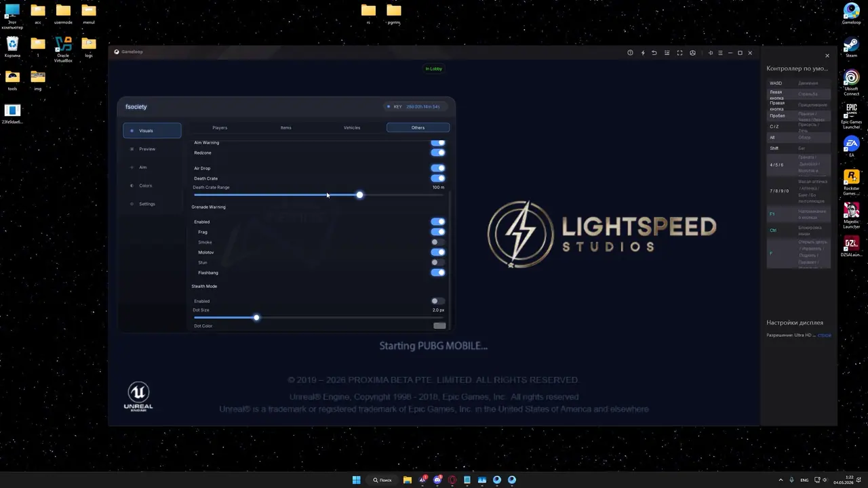Open the Aim sidebar section
This screenshot has width=868, height=488.
(152, 167)
